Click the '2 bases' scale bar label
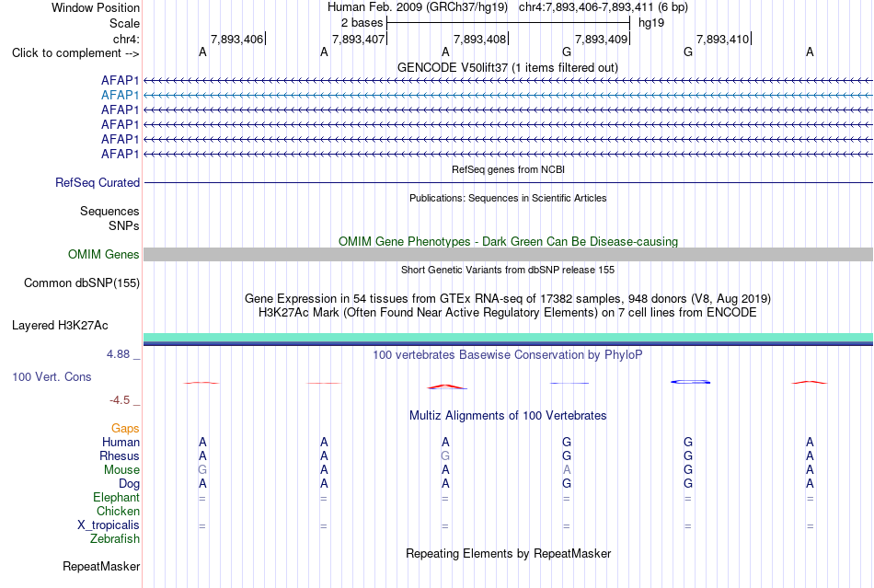 362,23
